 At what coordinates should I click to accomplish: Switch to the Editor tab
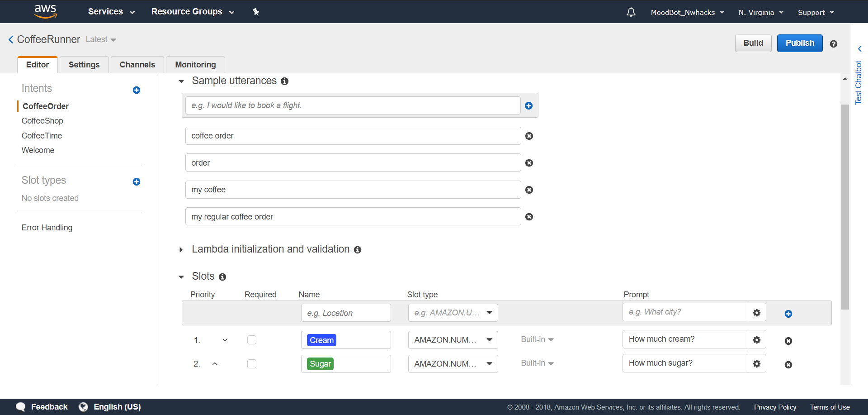(x=38, y=65)
